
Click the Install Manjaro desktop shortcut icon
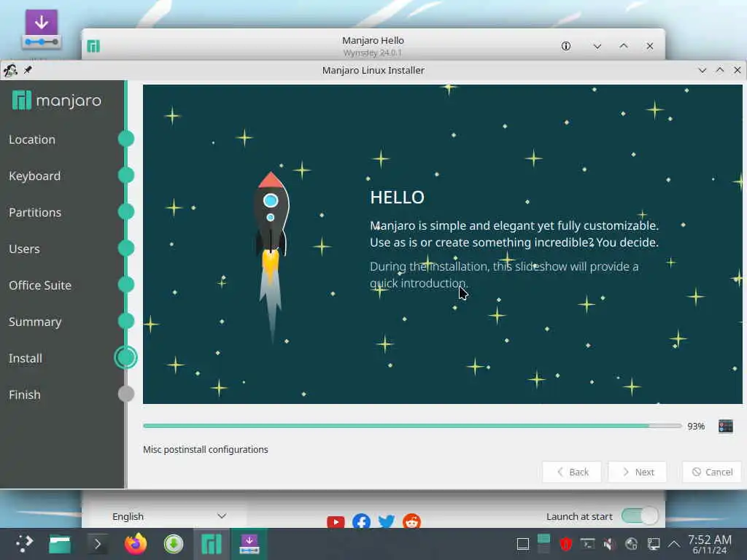click(42, 29)
